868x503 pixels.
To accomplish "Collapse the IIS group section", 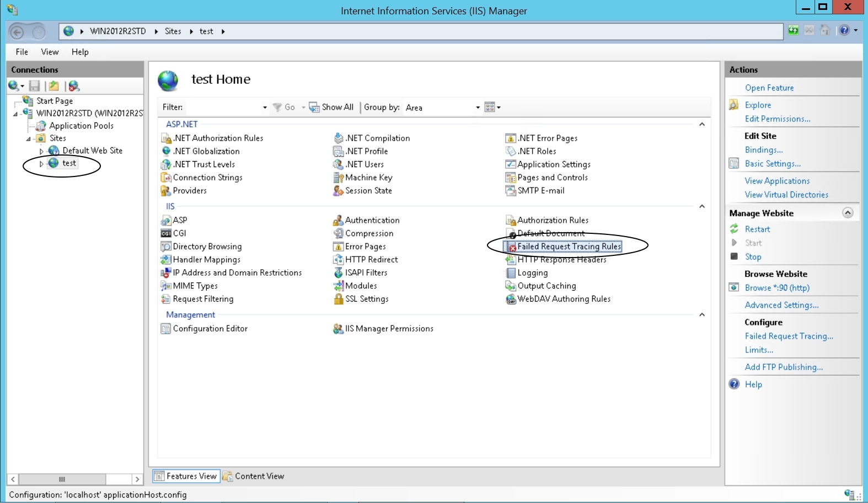I will tap(702, 206).
